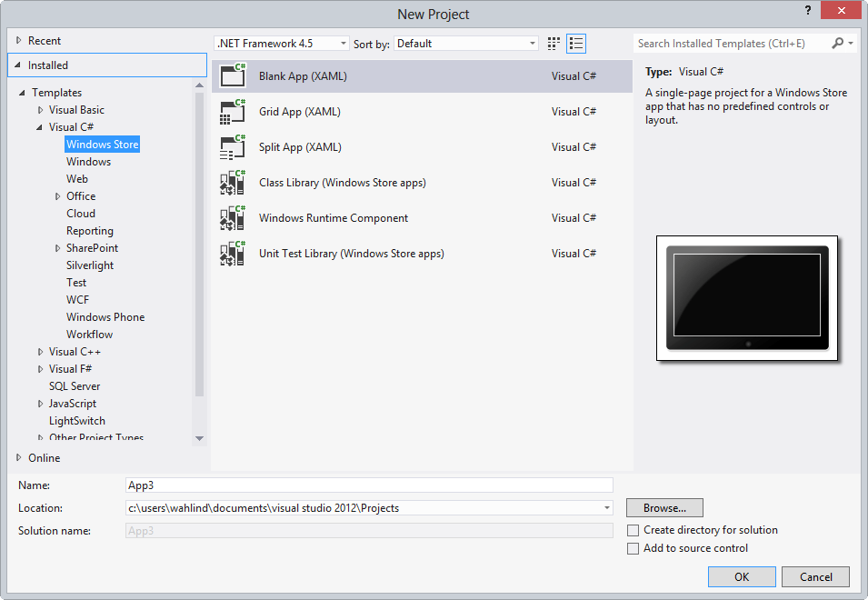This screenshot has width=868, height=600.
Task: Expand the Recent section
Action: pyautogui.click(x=18, y=40)
